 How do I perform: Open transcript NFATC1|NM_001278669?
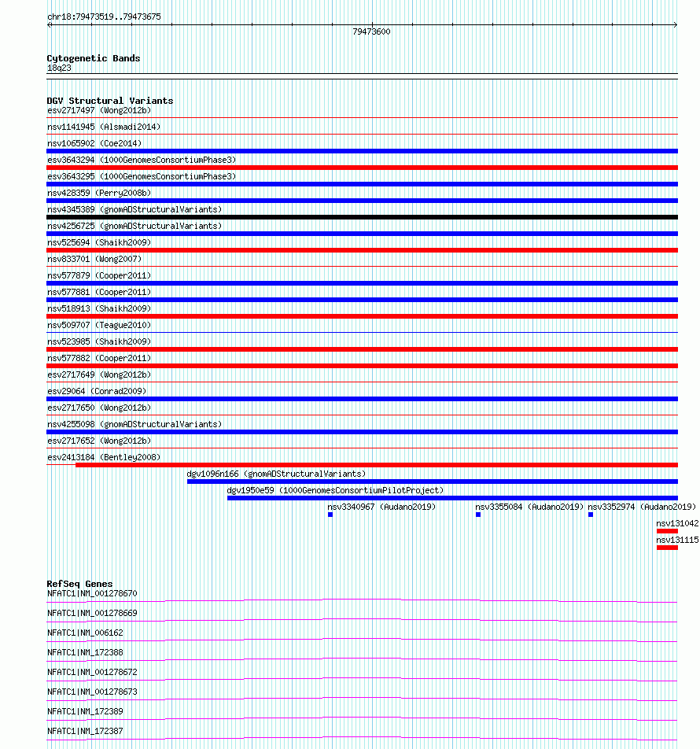coord(92,614)
